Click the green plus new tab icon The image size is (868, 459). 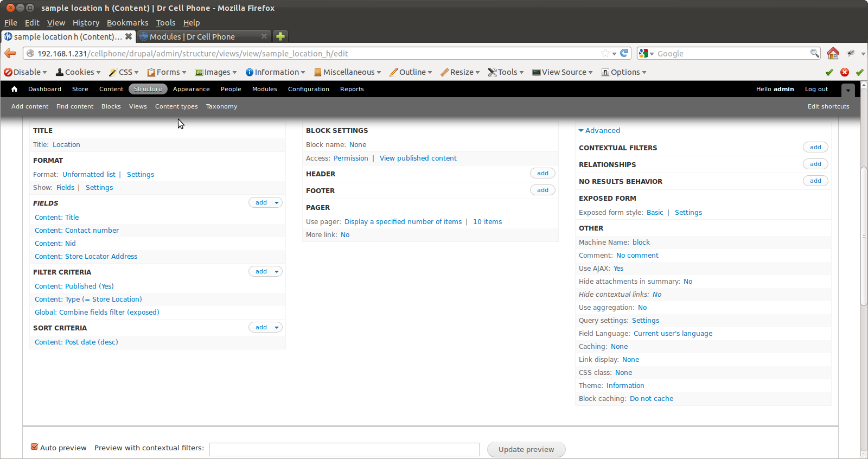point(280,36)
